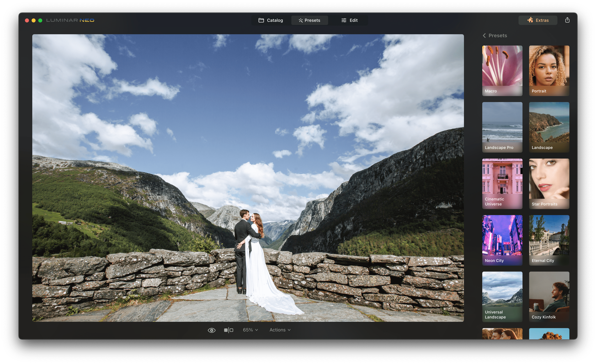The height and width of the screenshot is (364, 596).
Task: Go back using the Presets chevron
Action: pyautogui.click(x=484, y=36)
